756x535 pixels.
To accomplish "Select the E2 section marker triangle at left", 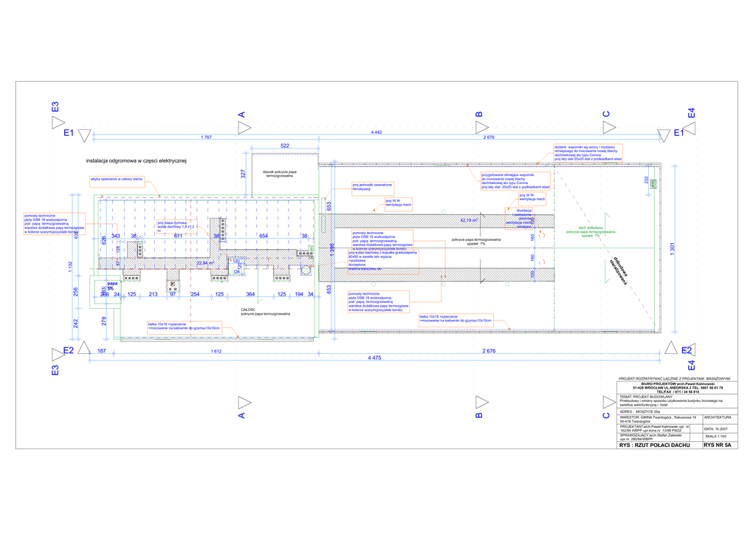I will tap(84, 350).
